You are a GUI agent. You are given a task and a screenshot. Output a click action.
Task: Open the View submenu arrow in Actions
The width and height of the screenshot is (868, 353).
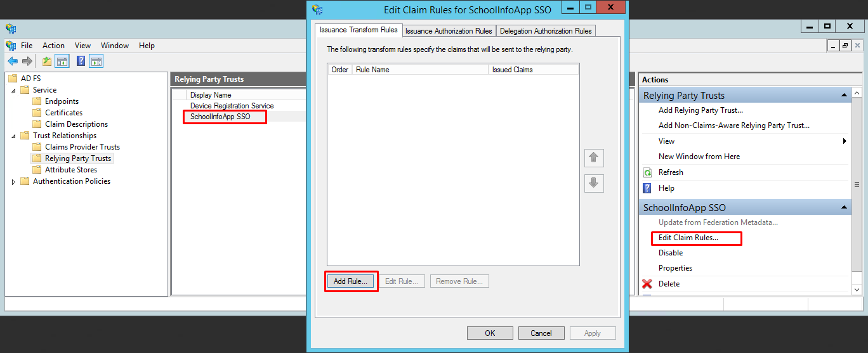[845, 141]
